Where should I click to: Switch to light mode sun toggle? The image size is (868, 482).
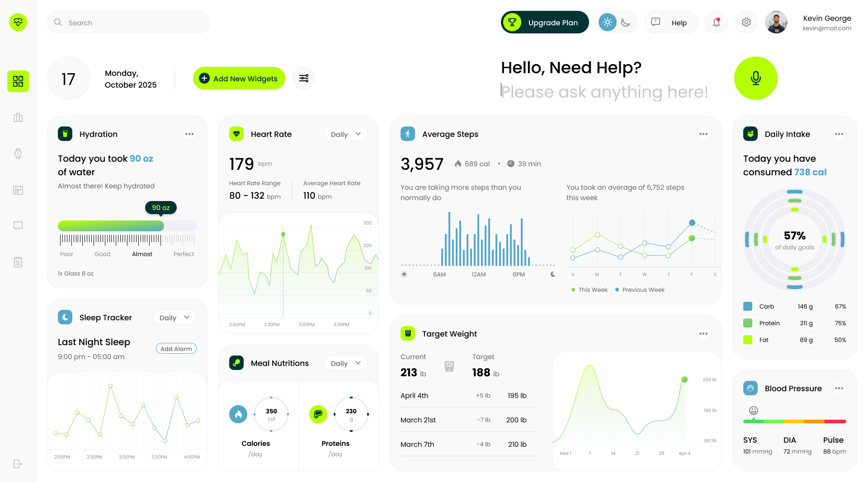coord(608,22)
